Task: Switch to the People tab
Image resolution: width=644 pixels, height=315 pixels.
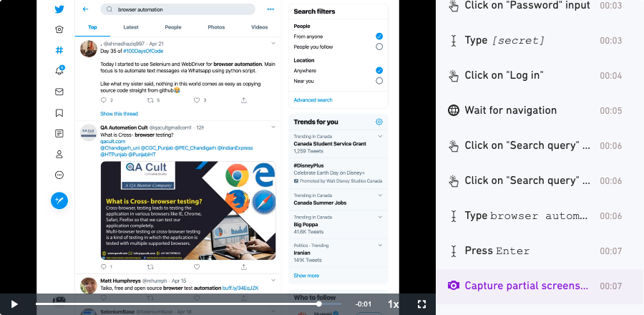Action: pyautogui.click(x=173, y=27)
